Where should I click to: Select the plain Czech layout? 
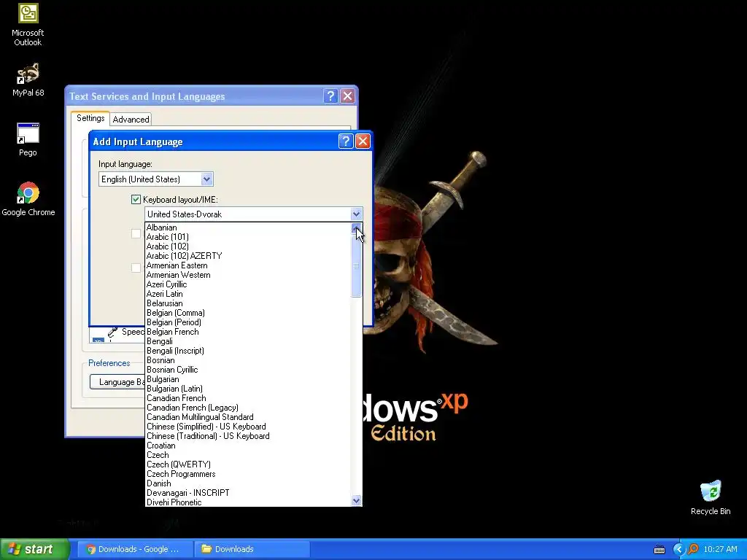(248, 455)
